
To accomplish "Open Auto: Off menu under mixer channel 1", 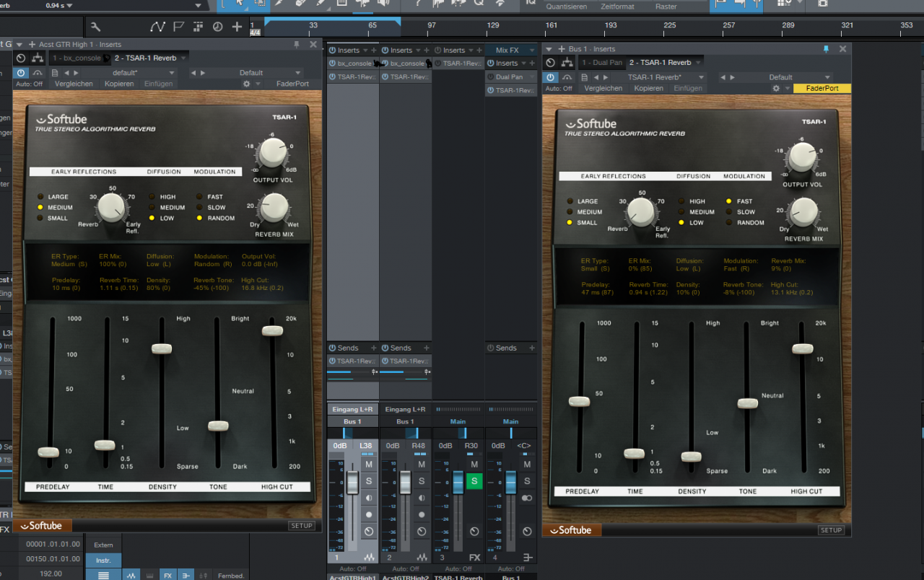I will coord(352,568).
